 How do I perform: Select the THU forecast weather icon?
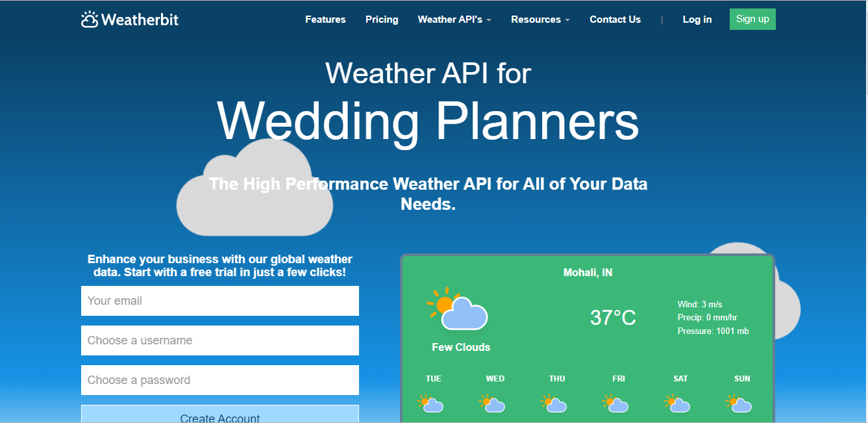click(554, 404)
